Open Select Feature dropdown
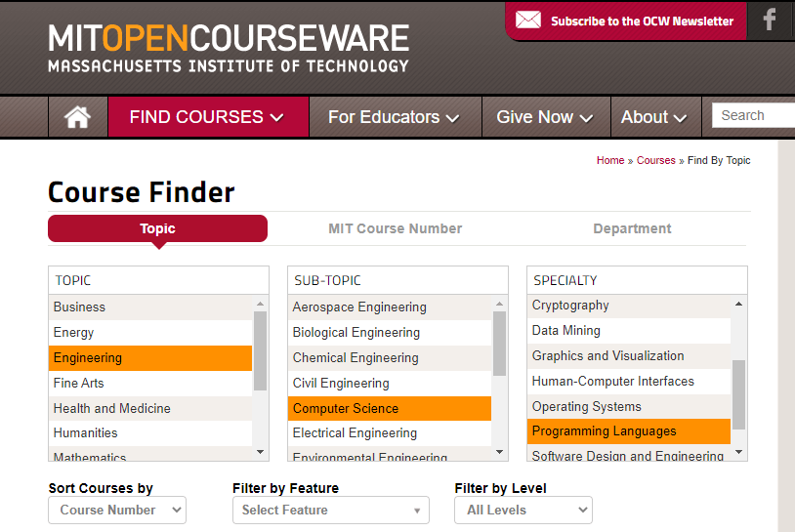795x532 pixels. pyautogui.click(x=330, y=511)
